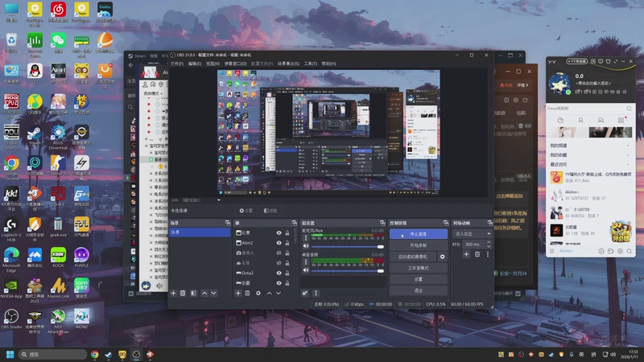Select the highlighted scene in scenes list
Screen dimensions: 644x362
[200, 232]
